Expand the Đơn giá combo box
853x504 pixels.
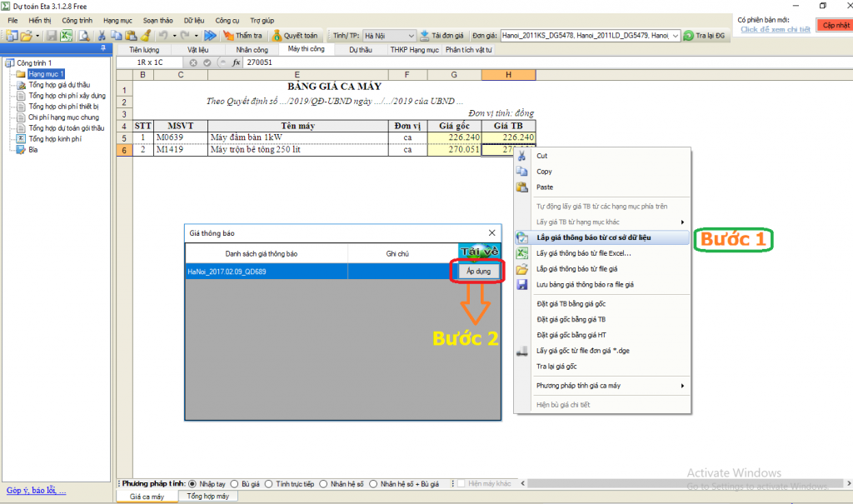point(676,36)
